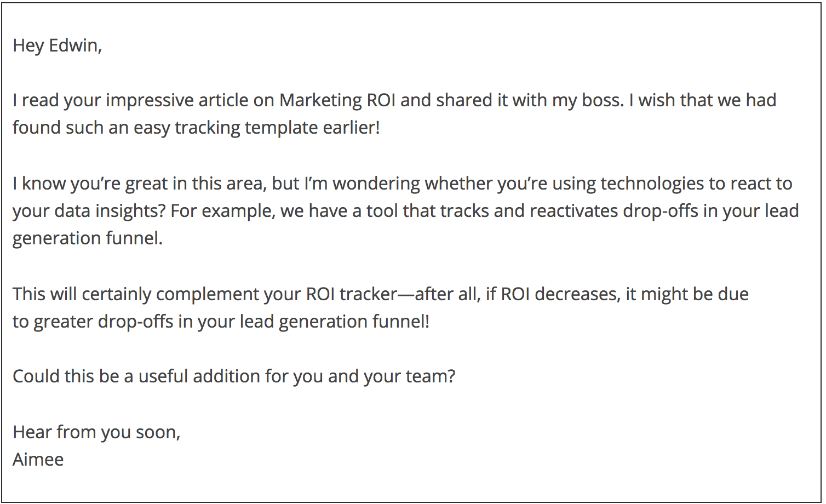Click the phrase "if ROI decreases"
826x504 pixels.
click(553, 294)
